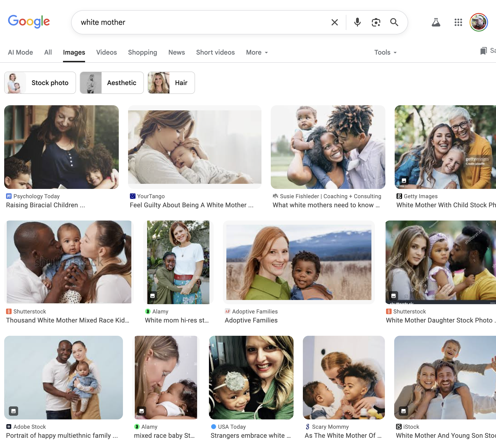The image size is (496, 448).
Task: Apply the Hair filter chip
Action: (x=171, y=83)
